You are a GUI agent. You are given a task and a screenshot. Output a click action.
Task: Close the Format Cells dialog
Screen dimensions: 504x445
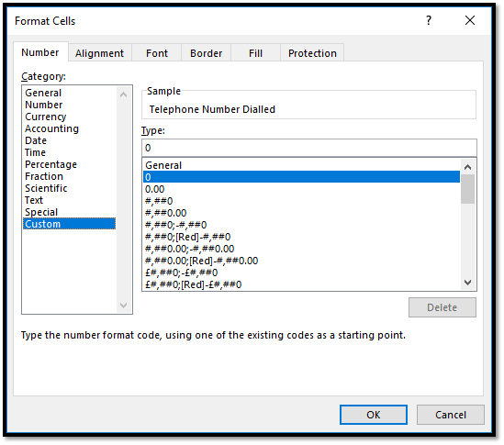pos(470,20)
